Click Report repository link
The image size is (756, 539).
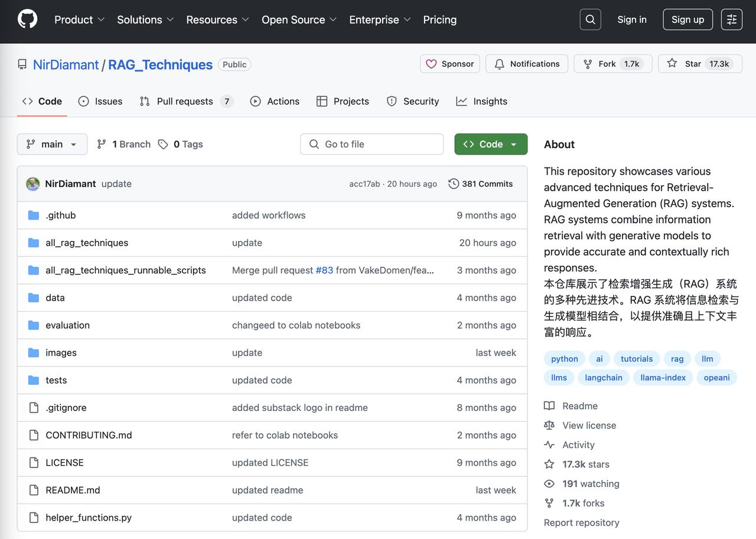tap(581, 522)
